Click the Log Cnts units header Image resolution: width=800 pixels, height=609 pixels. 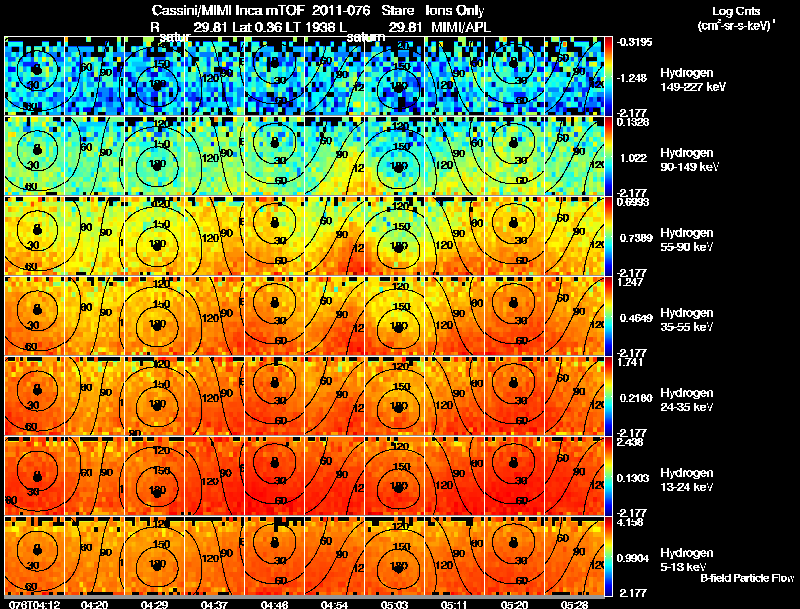[736, 19]
